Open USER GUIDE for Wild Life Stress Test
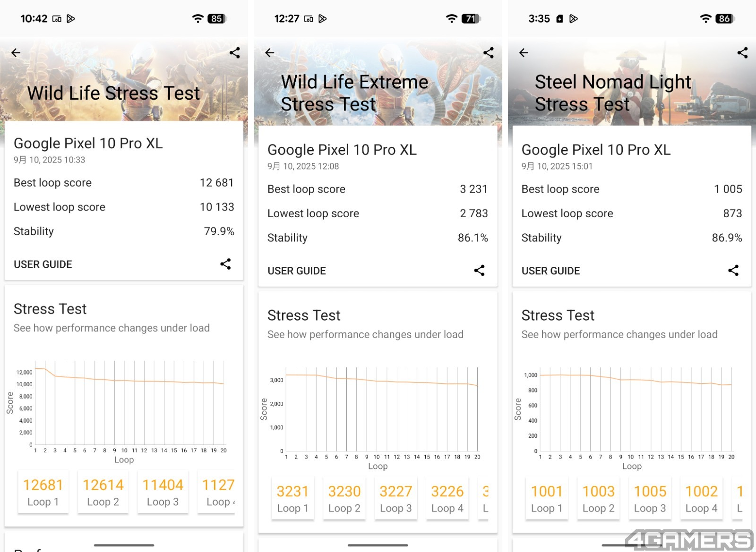Viewport: 756px width, 552px height. [43, 264]
